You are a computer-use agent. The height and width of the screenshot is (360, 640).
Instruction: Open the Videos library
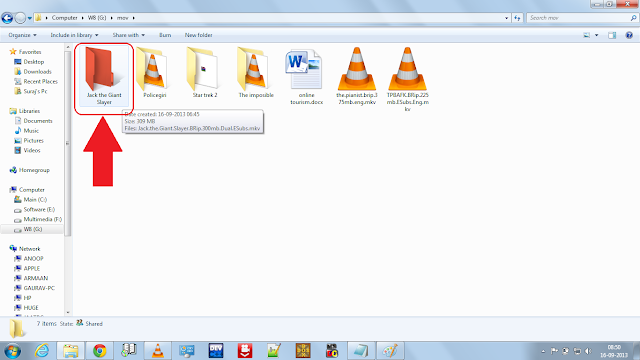27,150
